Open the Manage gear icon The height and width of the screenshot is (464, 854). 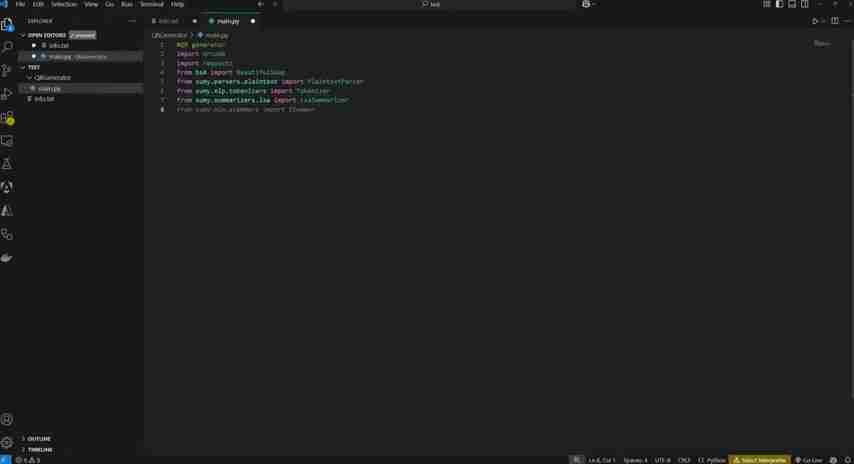pyautogui.click(x=7, y=442)
